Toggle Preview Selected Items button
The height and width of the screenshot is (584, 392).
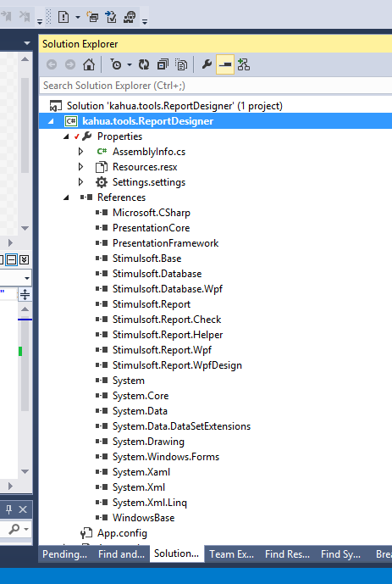[x=225, y=64]
